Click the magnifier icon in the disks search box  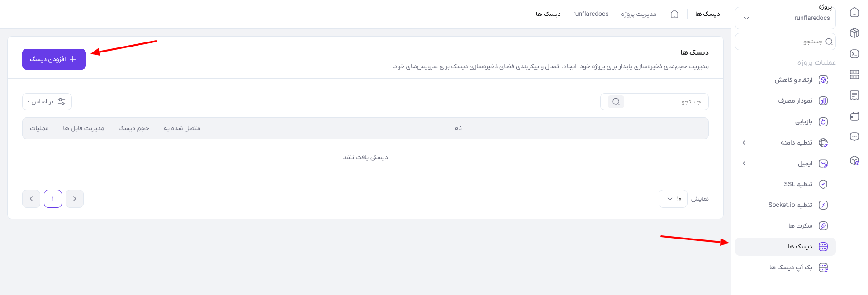click(x=616, y=102)
